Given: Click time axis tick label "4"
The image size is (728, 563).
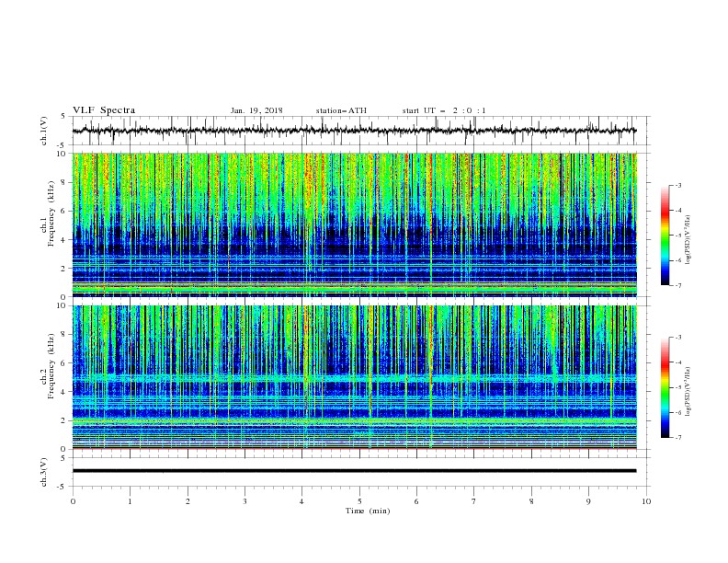Looking at the screenshot, I should pyautogui.click(x=301, y=501).
